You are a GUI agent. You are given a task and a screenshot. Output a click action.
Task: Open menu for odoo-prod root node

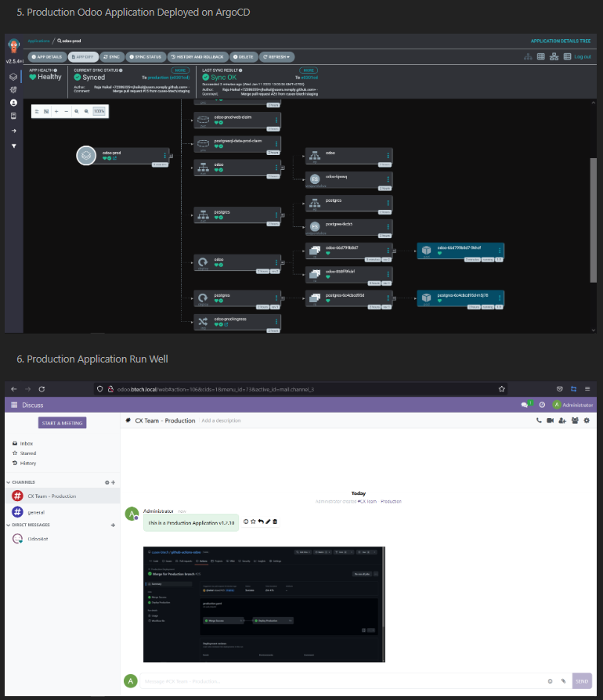click(x=164, y=156)
